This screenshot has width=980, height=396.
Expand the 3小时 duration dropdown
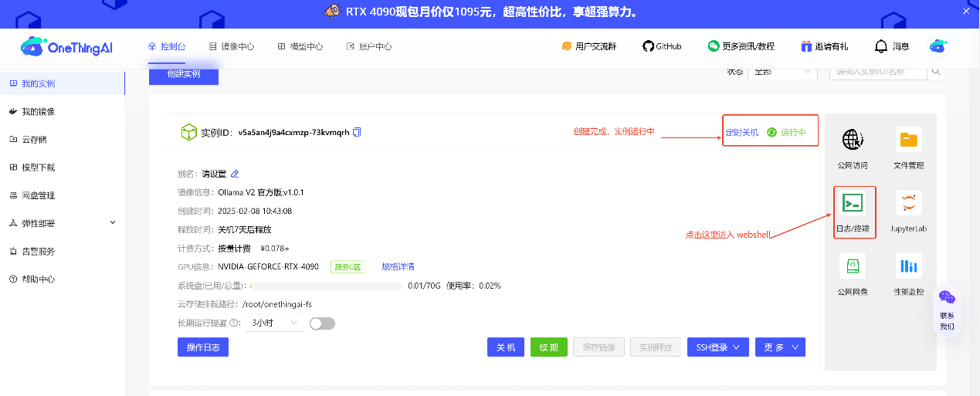[274, 323]
